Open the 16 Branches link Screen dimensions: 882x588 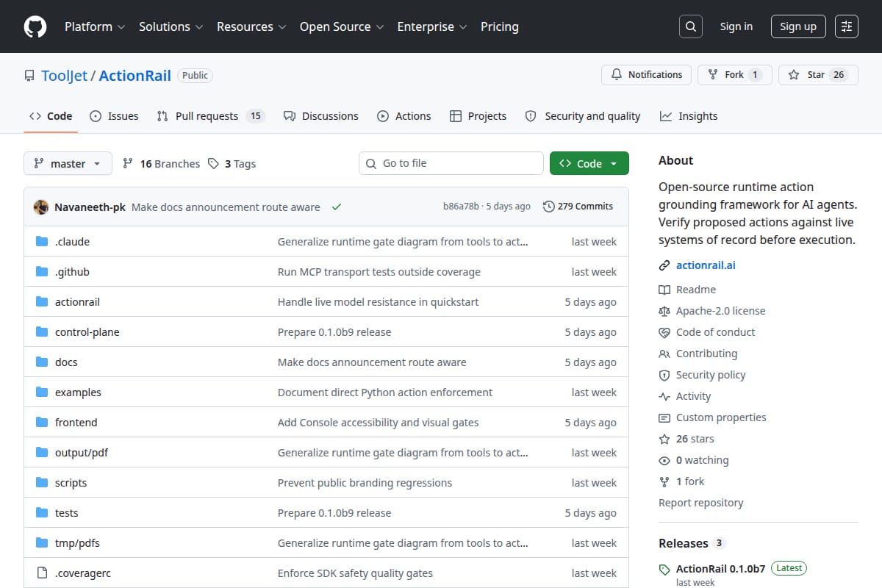tap(161, 164)
